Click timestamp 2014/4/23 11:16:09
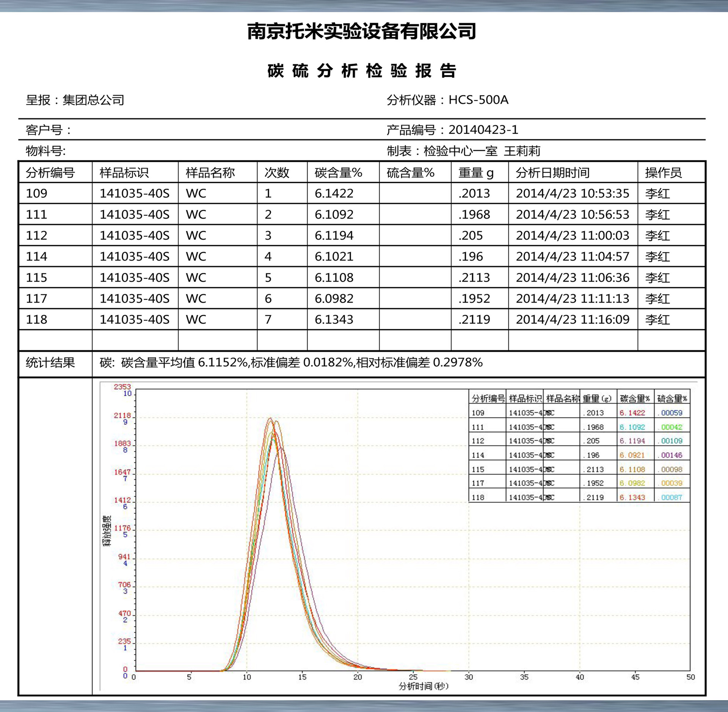Viewport: 728px width, 712px height. pos(572,319)
